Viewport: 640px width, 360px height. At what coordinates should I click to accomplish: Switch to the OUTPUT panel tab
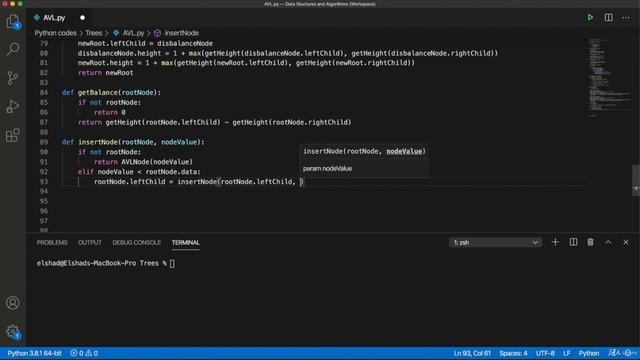(x=90, y=242)
